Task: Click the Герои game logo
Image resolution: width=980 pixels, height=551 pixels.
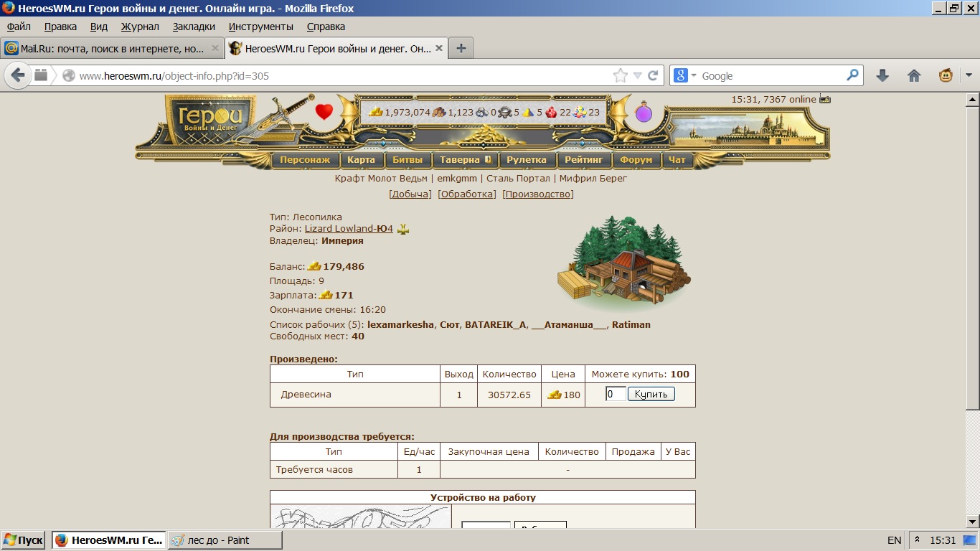Action: (209, 120)
